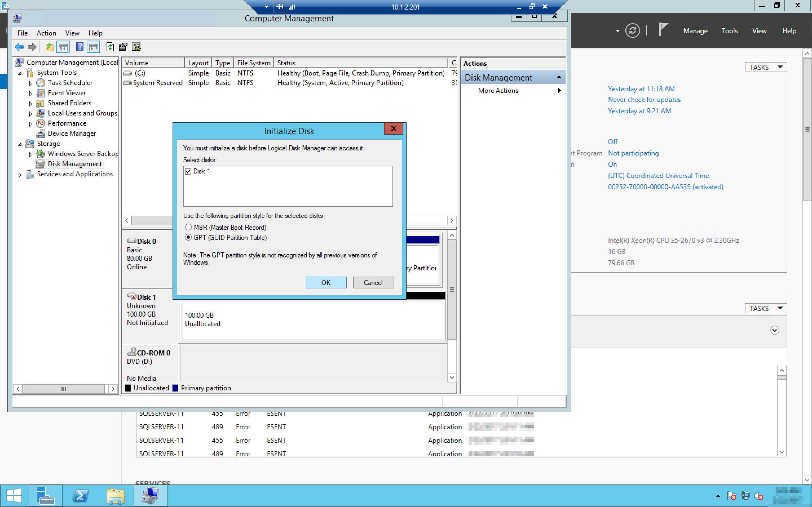Uncheck the Disk 1 checkbox
812x507 pixels.
pos(188,171)
